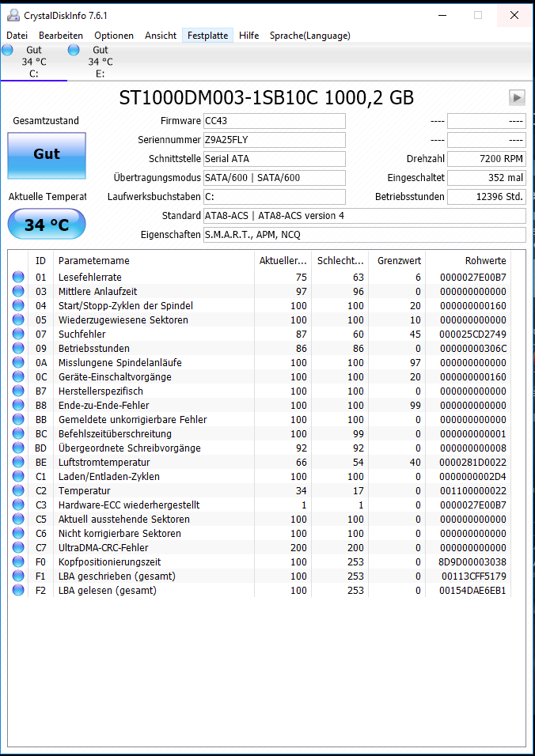Viewport: 535px width, 756px height.
Task: Click the Standard field ATA8-ACS
Action: pyautogui.click(x=365, y=216)
